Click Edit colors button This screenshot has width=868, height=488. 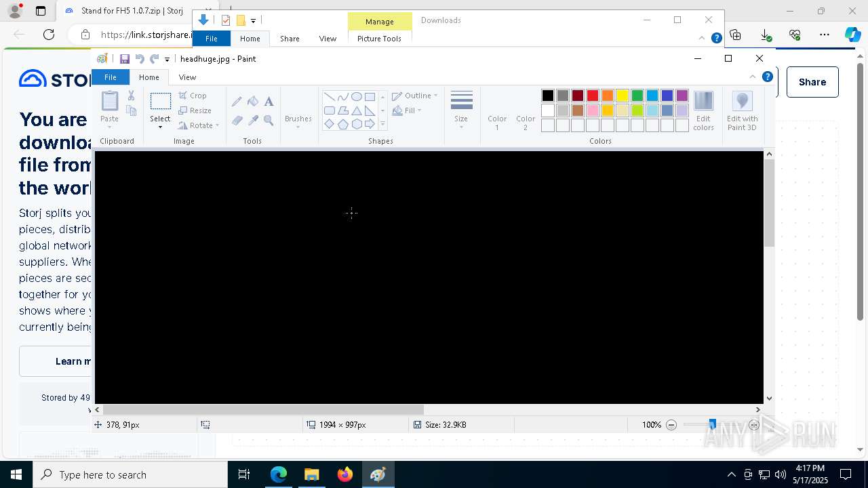(x=703, y=111)
